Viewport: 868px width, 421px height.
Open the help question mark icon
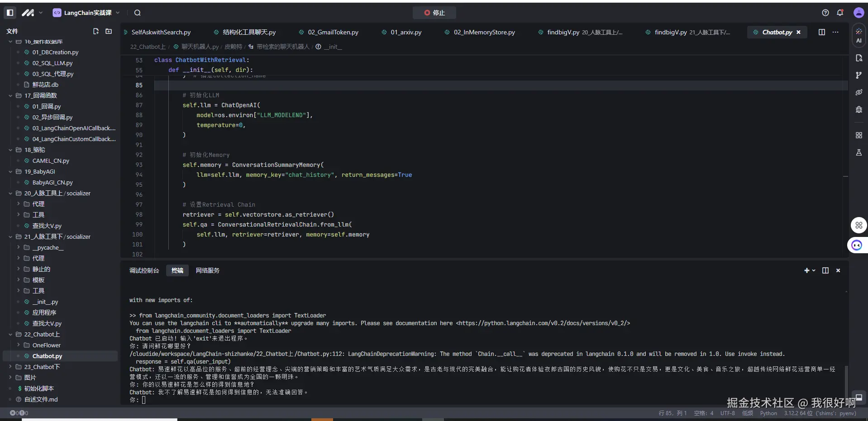[x=825, y=13]
